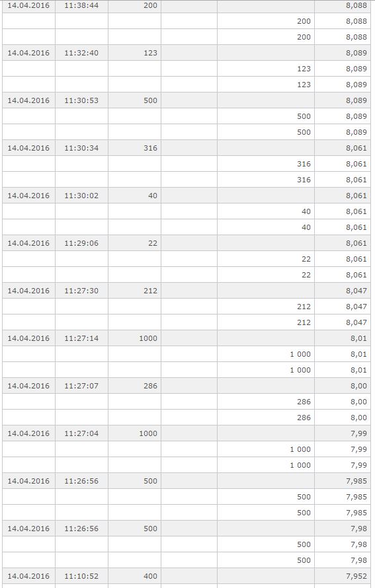
Task: Select the 11:29:06 time cell
Action: pyautogui.click(x=81, y=243)
